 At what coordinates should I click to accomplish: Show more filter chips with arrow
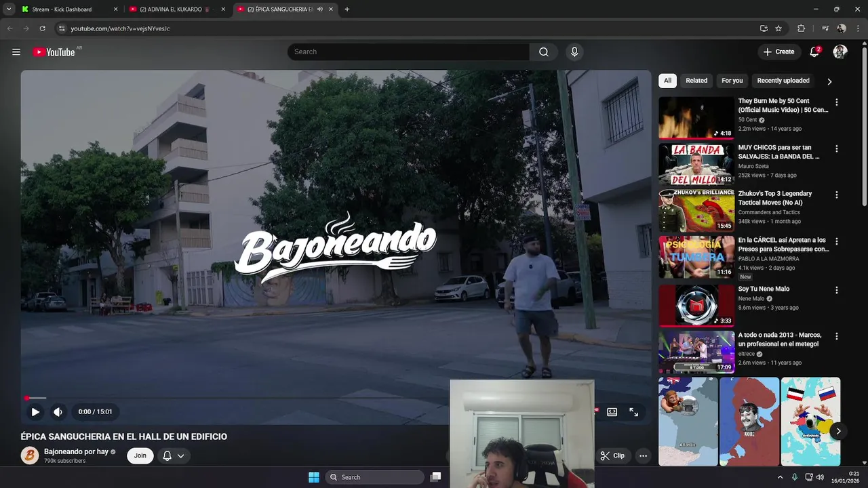click(x=829, y=81)
